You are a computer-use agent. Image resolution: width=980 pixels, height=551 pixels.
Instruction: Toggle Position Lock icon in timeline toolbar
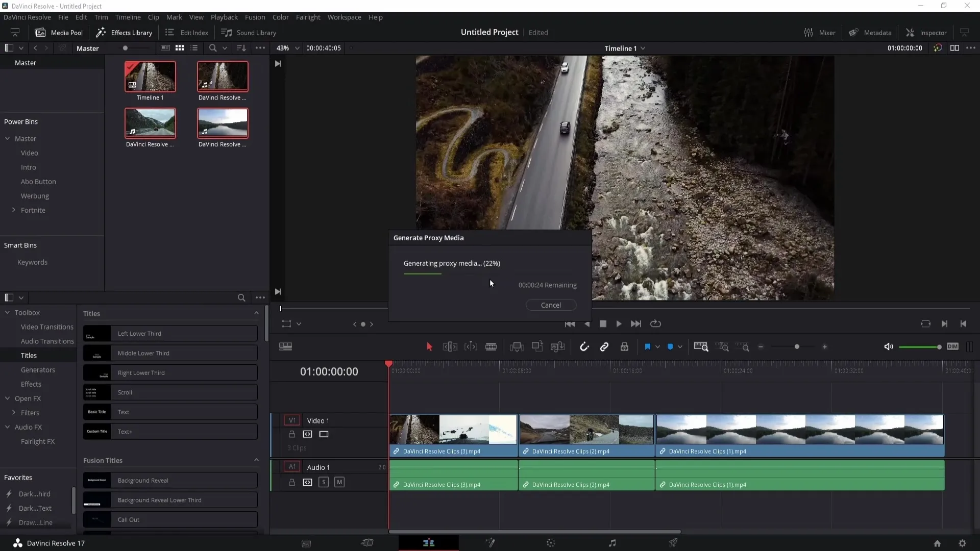coord(624,347)
